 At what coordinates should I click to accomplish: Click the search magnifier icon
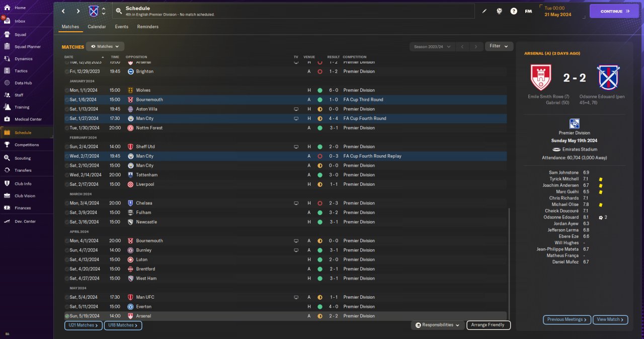118,11
